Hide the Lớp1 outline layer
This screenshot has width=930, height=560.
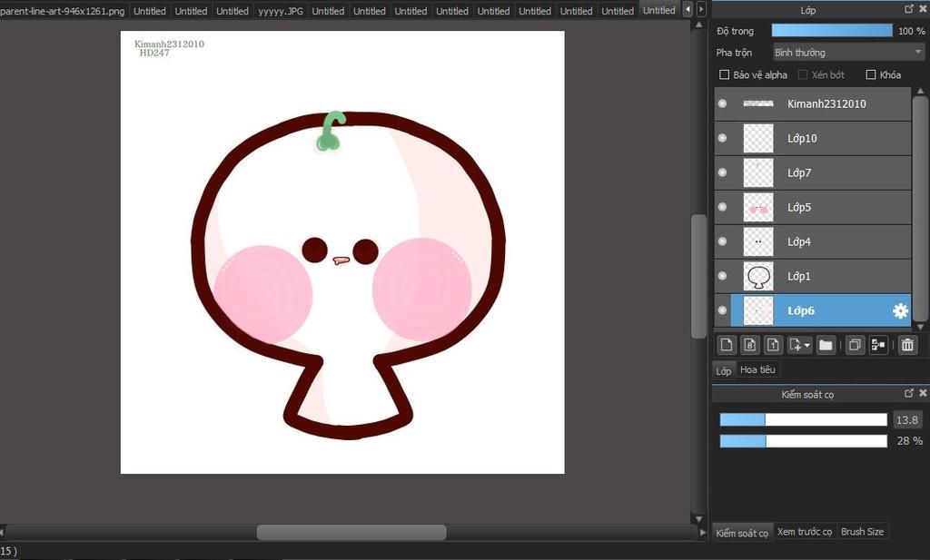pos(722,276)
